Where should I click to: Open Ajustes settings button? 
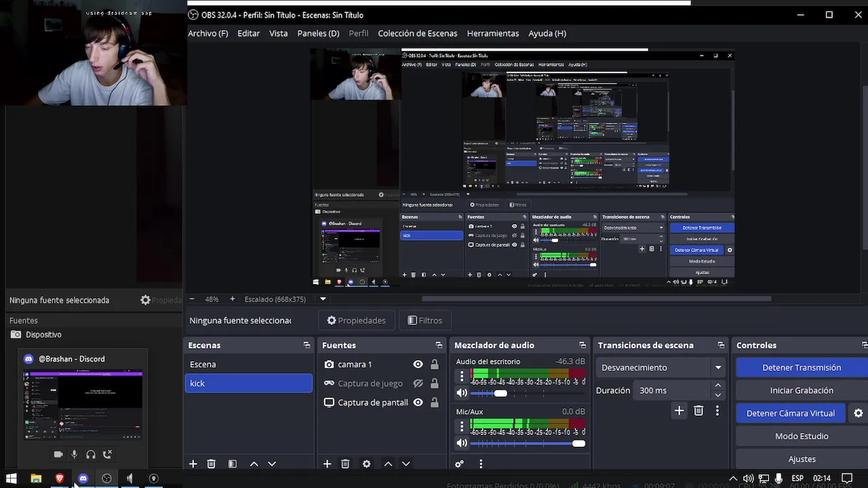802,459
